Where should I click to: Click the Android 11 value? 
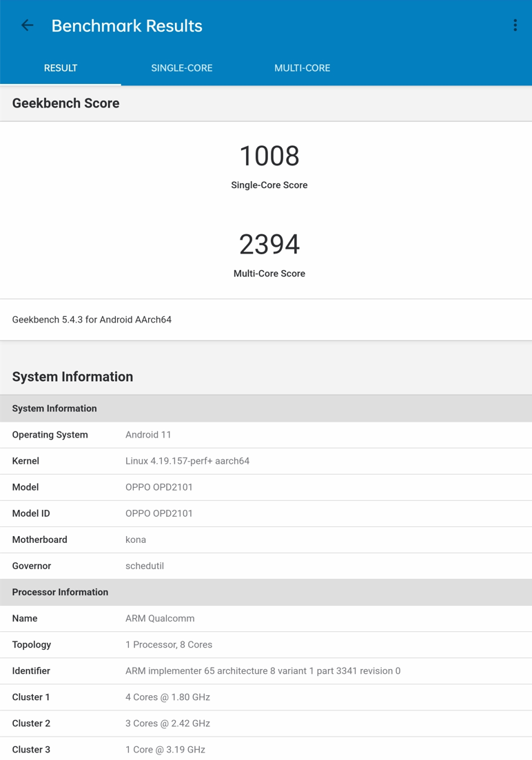(148, 435)
